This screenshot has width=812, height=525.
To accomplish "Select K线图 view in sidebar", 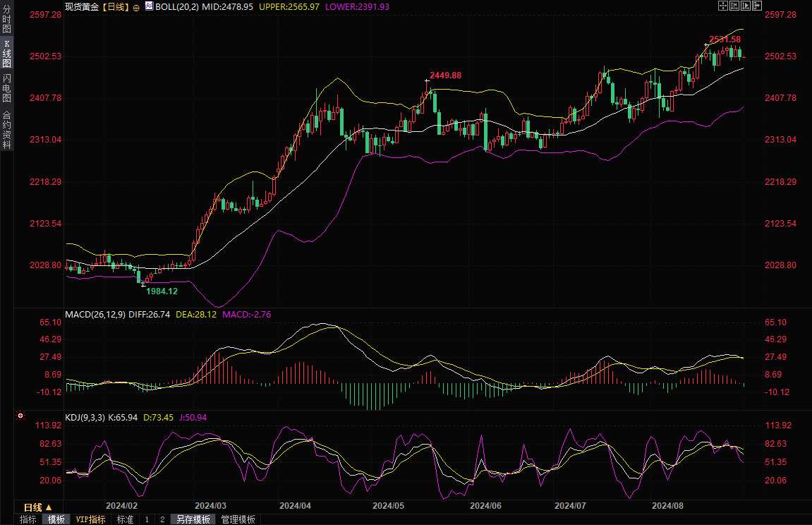I will [6, 54].
